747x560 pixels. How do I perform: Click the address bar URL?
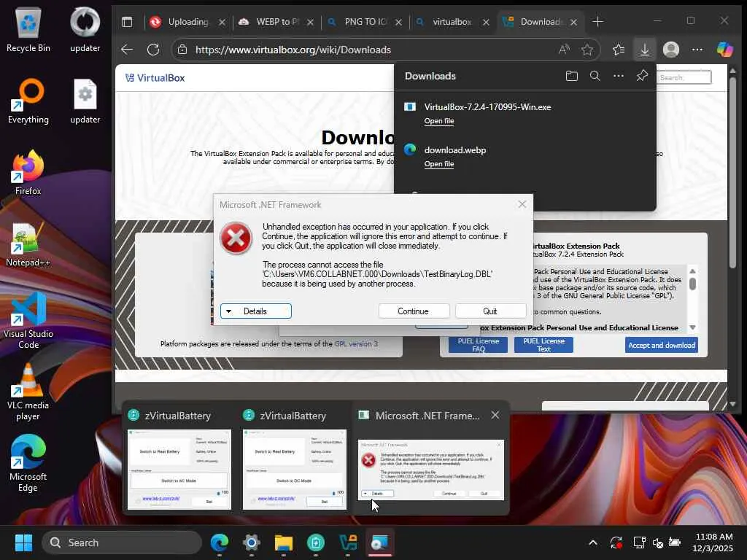[293, 50]
